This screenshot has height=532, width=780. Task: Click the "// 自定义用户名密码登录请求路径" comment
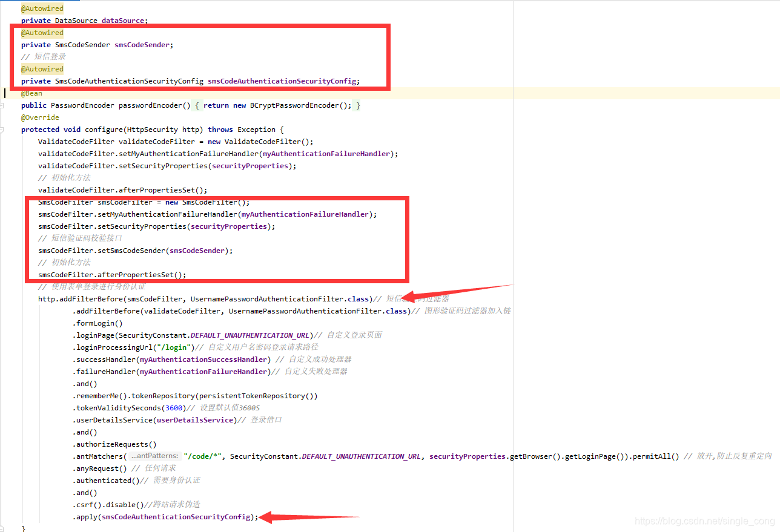257,347
